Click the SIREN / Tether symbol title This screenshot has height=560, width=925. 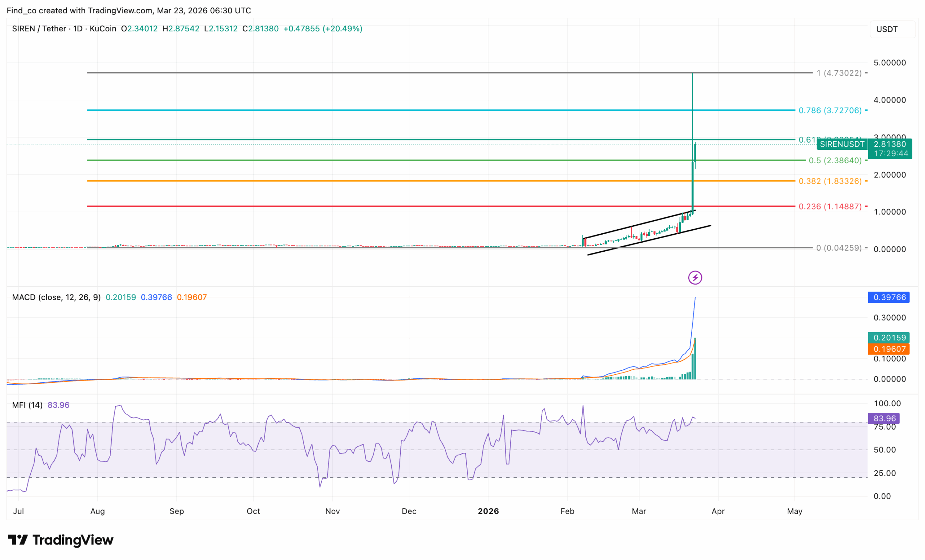(39, 29)
